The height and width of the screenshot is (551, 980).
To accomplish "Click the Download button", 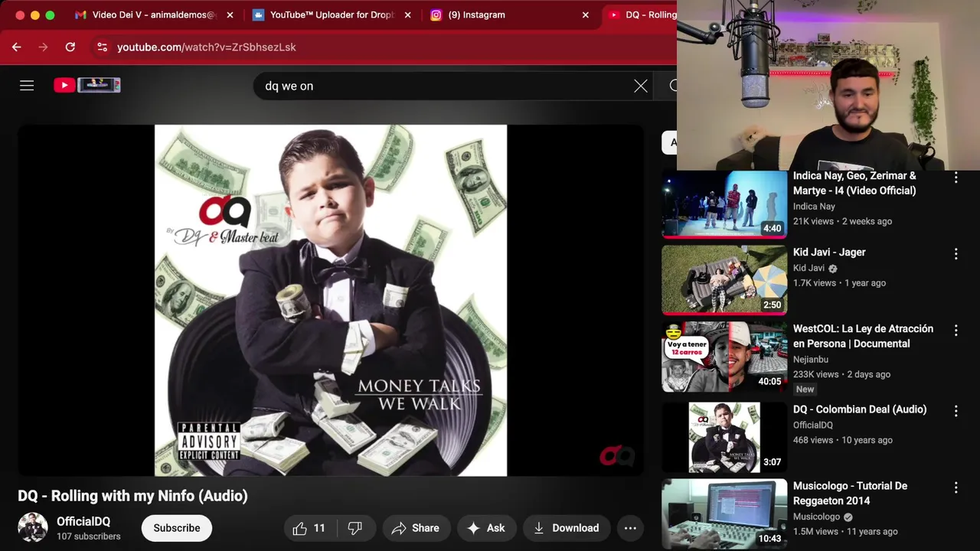I will pyautogui.click(x=567, y=528).
